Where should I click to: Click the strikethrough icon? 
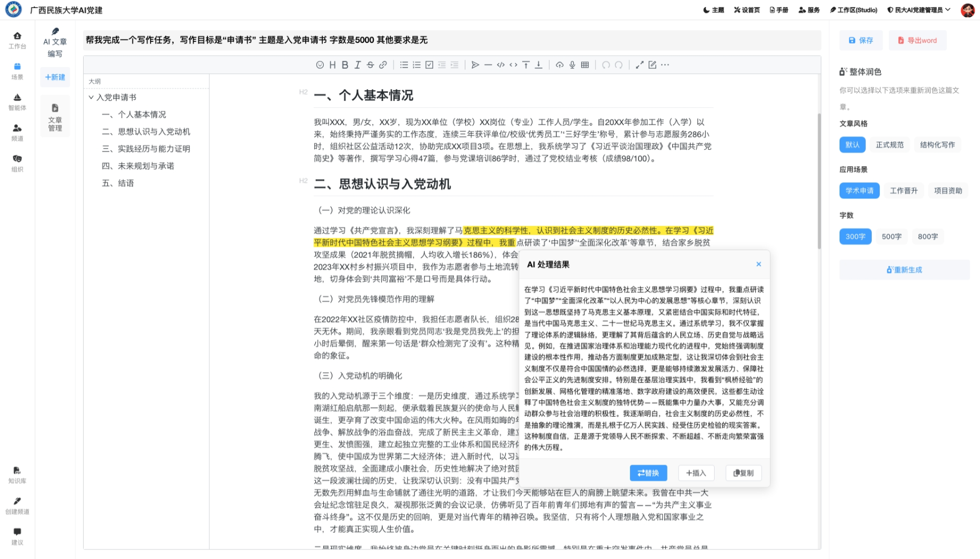tap(370, 65)
